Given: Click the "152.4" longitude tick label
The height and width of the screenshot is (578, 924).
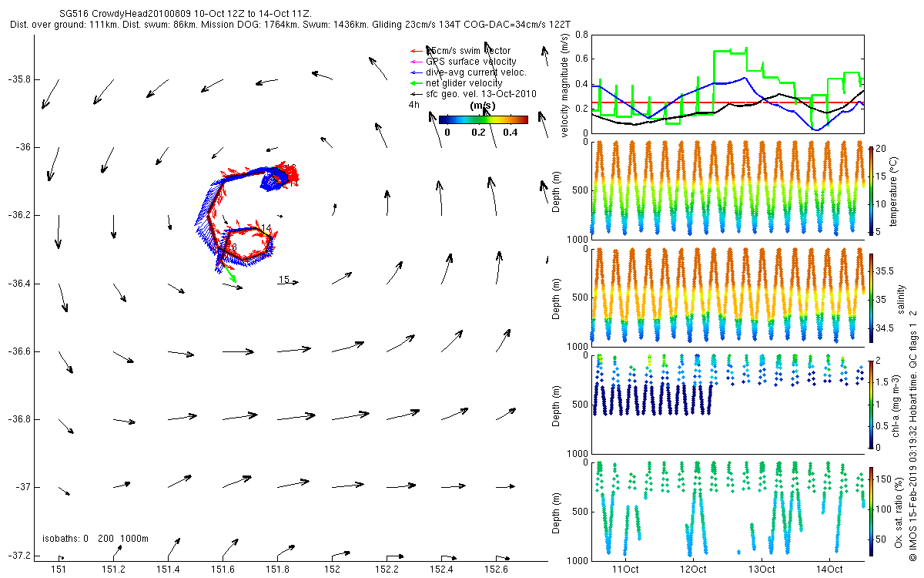Looking at the screenshot, I should point(441,570).
